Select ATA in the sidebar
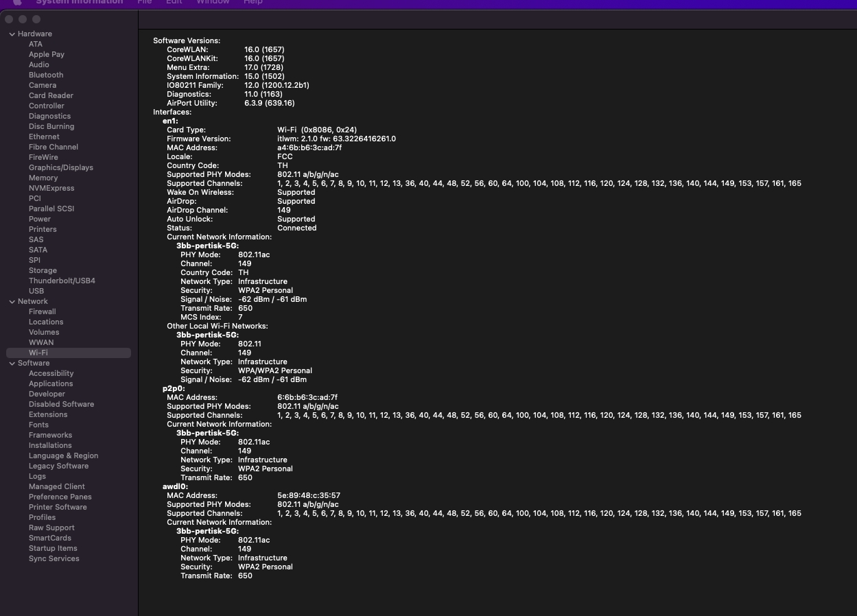857x616 pixels. click(x=36, y=44)
